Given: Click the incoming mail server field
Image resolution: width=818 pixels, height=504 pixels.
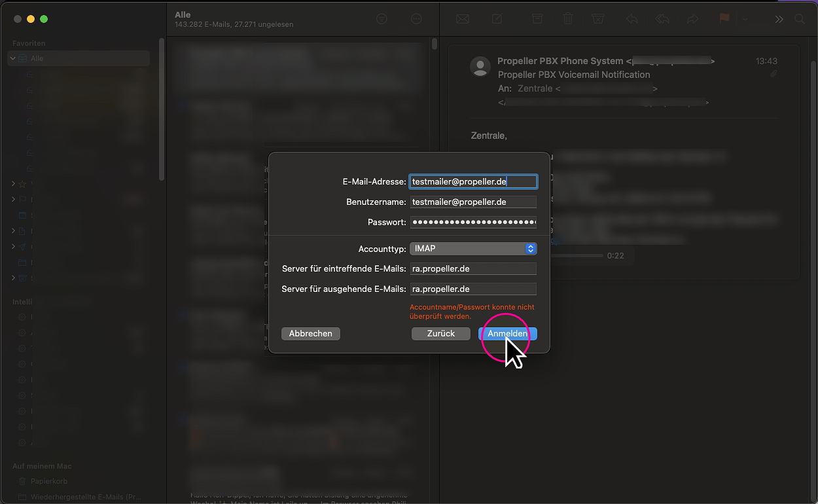Looking at the screenshot, I should click(473, 269).
